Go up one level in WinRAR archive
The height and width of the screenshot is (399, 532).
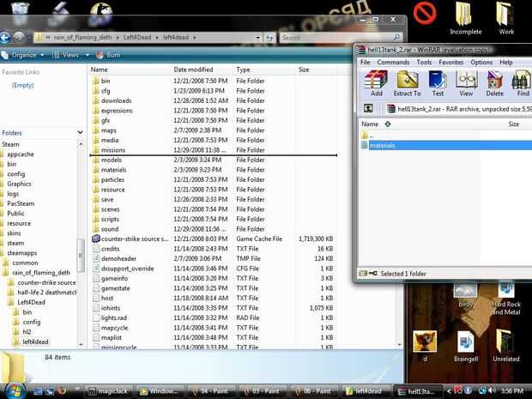click(368, 108)
